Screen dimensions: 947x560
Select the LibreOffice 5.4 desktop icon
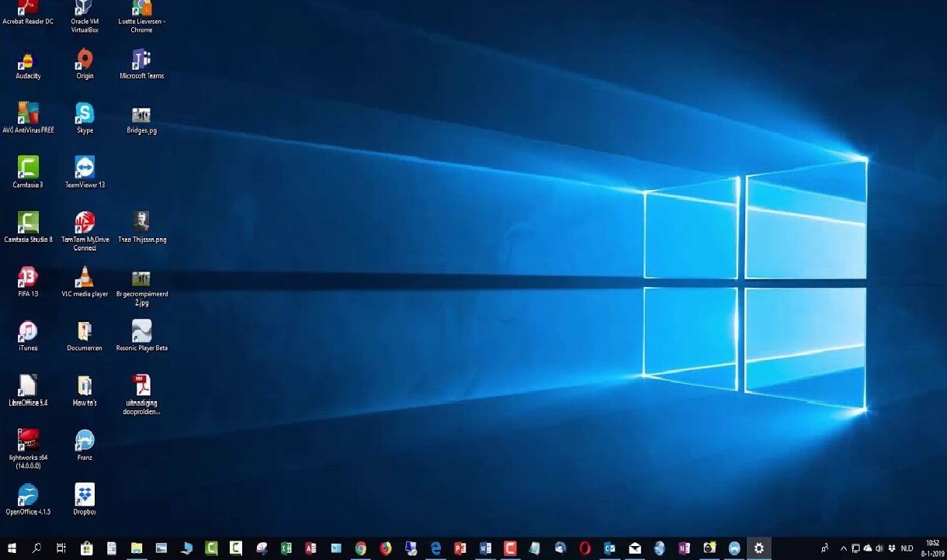pyautogui.click(x=28, y=390)
